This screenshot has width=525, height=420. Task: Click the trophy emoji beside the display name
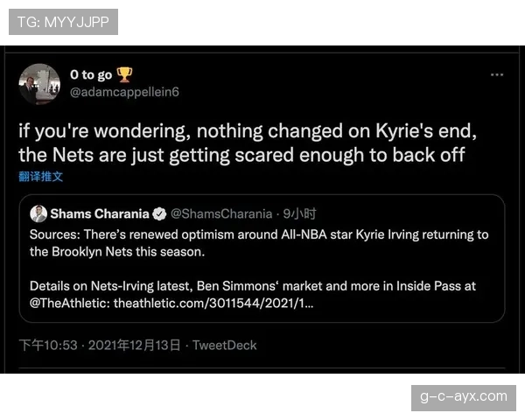(124, 75)
